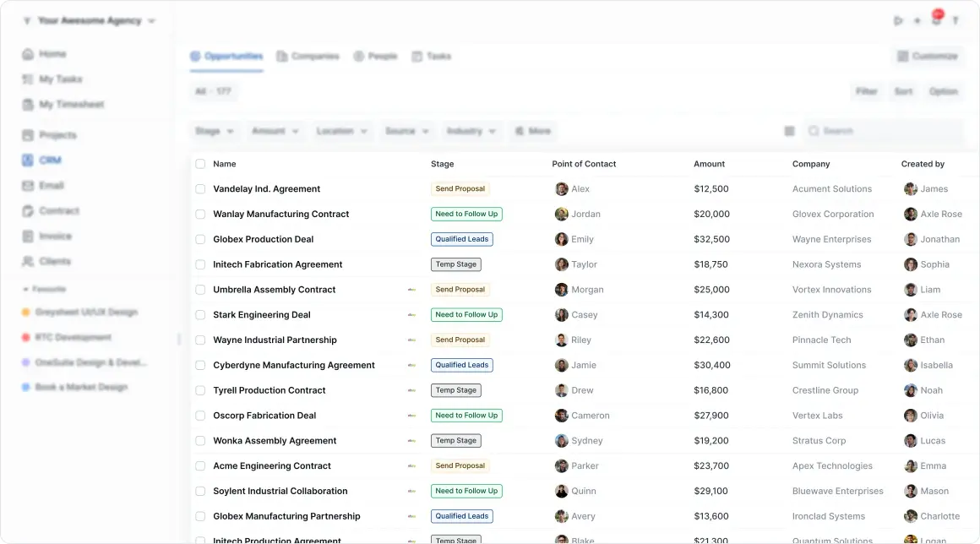Screen dimensions: 980x544
Task: Switch to the Companies tab
Action: click(x=308, y=57)
